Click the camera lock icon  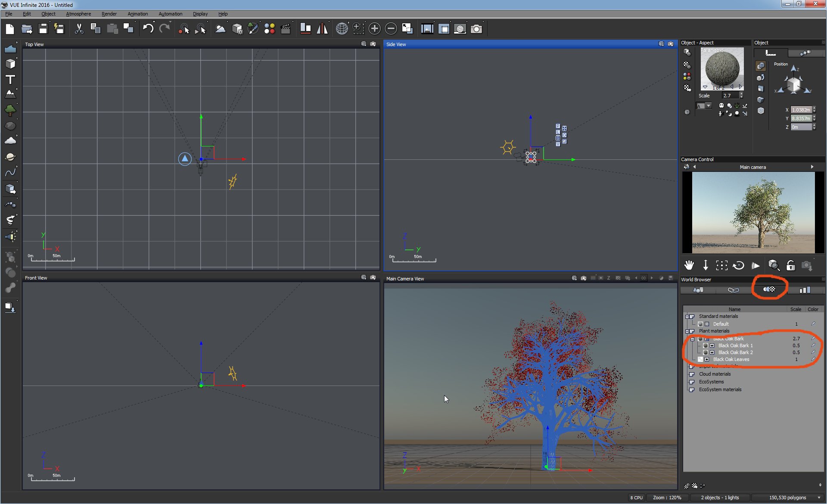(790, 265)
